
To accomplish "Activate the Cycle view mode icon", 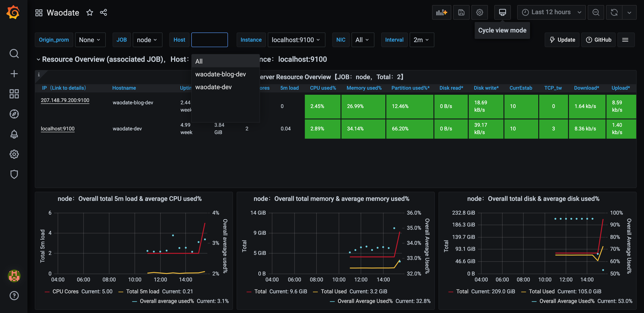I will [502, 12].
